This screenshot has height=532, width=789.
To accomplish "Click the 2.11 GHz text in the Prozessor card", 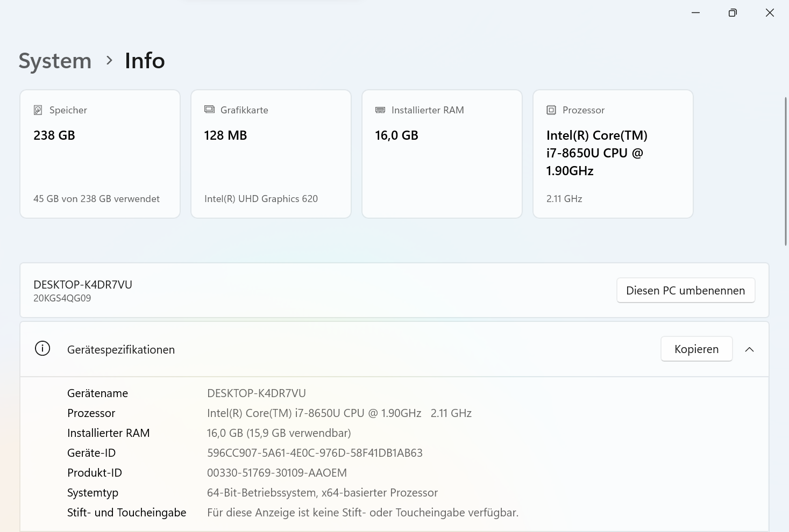I will click(564, 199).
